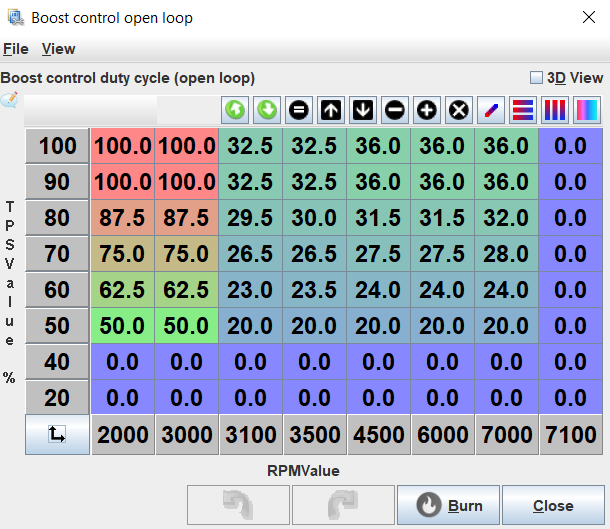Click the set-equal-to value icon

299,110
